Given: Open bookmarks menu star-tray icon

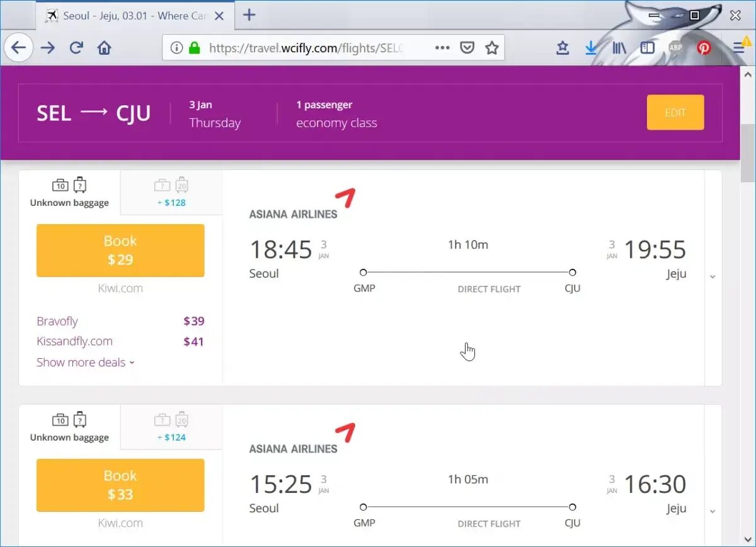Looking at the screenshot, I should coord(563,48).
